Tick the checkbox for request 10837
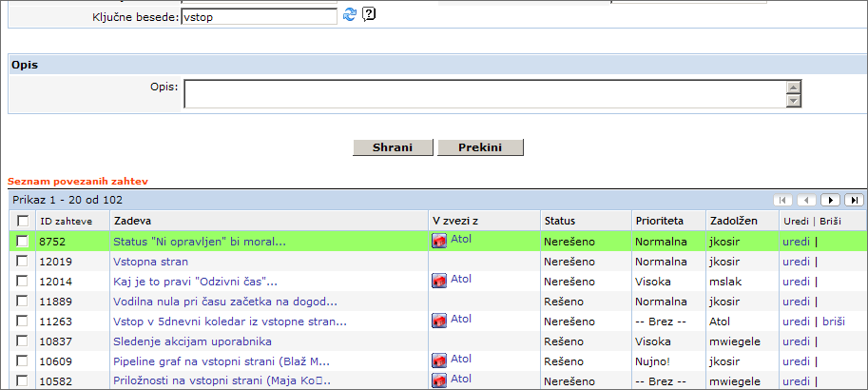Screen dimensions: 868x390 tap(23, 341)
